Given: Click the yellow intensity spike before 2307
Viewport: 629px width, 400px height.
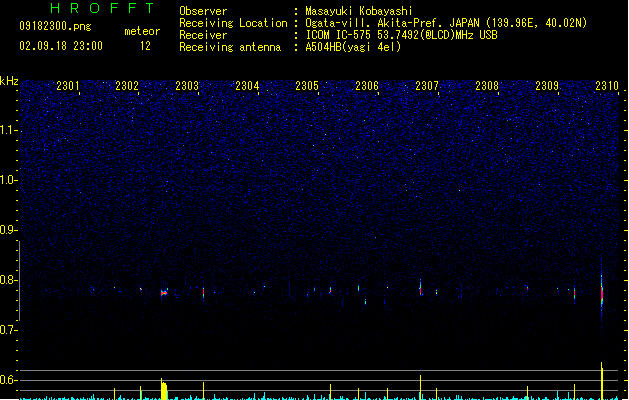Looking at the screenshot, I should (x=420, y=387).
